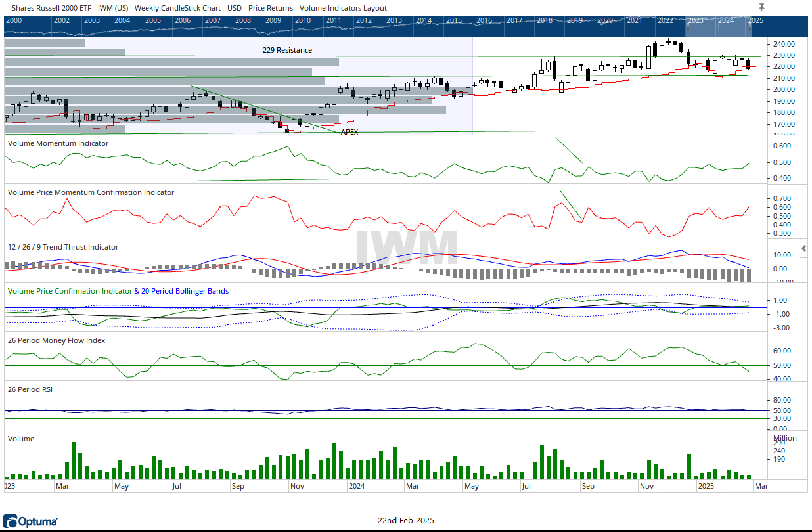Select the 12 / 26 / 9 Trend Thrust Indicator title
The height and width of the screenshot is (532, 812).
(x=62, y=247)
